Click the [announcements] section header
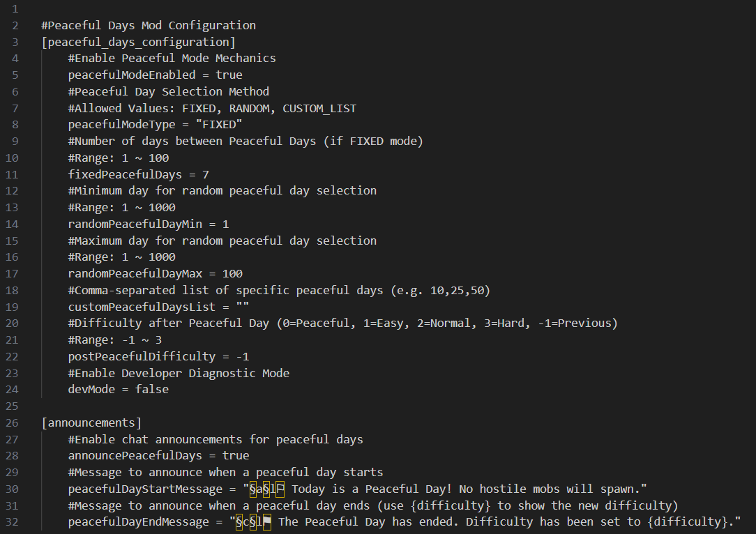 pos(91,422)
